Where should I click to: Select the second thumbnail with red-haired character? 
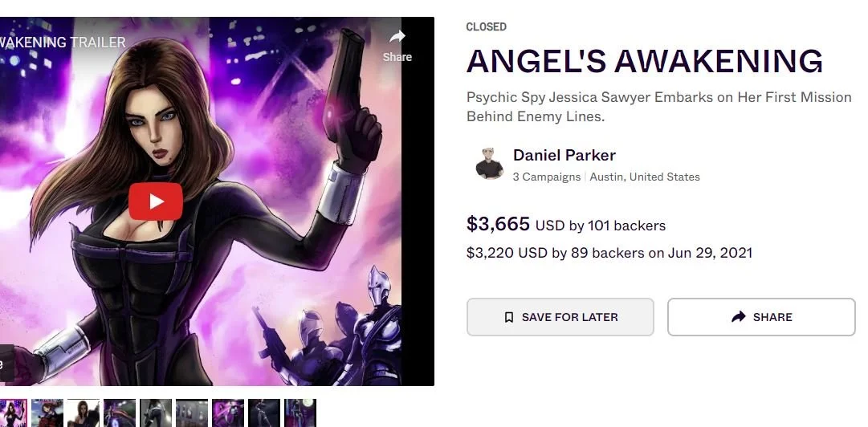pyautogui.click(x=47, y=413)
